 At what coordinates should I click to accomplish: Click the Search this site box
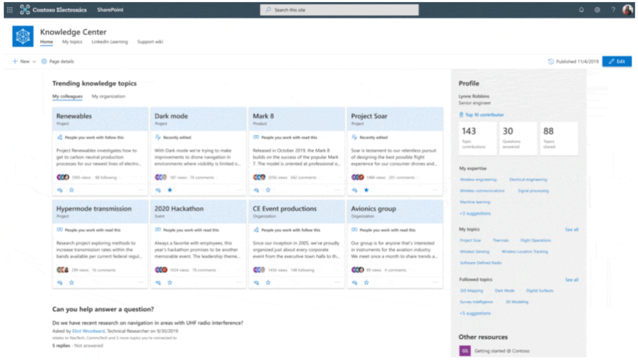click(339, 10)
